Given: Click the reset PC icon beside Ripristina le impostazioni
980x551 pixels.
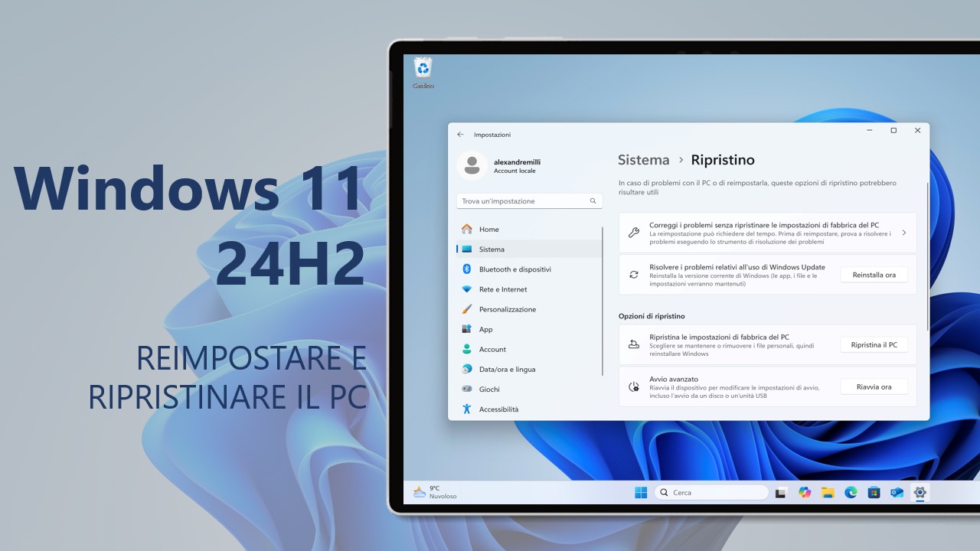Looking at the screenshot, I should (x=634, y=344).
